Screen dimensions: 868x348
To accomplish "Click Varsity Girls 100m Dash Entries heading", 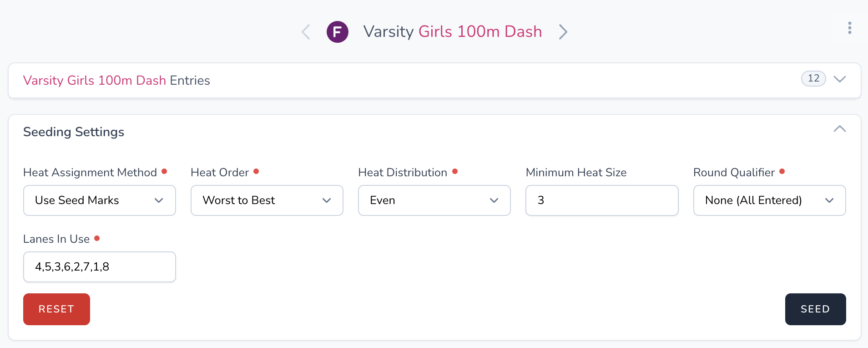I will point(116,81).
